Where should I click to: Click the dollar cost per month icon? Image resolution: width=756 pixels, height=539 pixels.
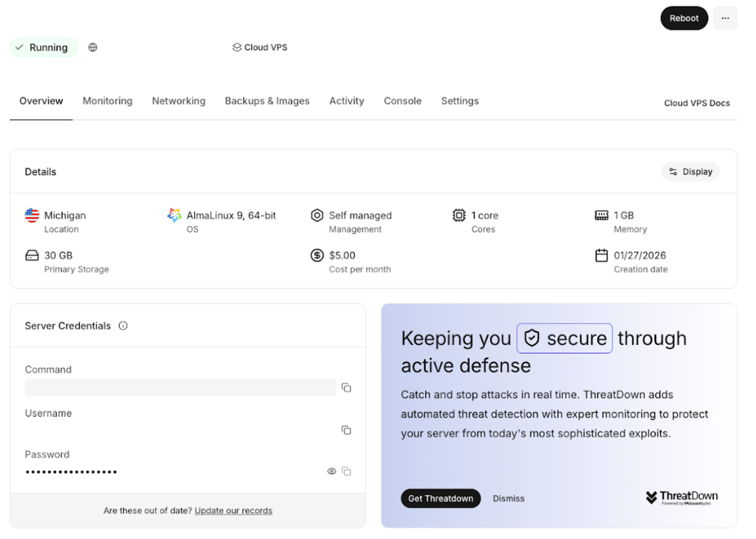317,255
